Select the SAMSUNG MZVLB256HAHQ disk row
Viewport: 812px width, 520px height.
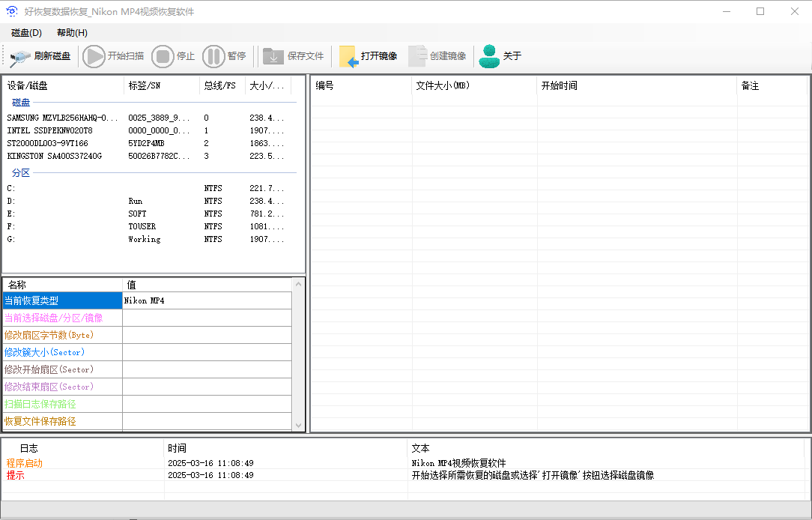click(x=150, y=118)
